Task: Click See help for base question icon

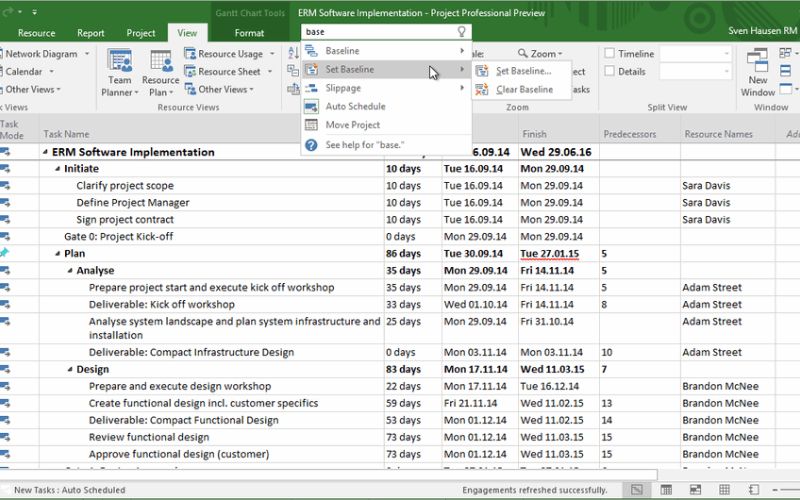Action: [x=311, y=145]
